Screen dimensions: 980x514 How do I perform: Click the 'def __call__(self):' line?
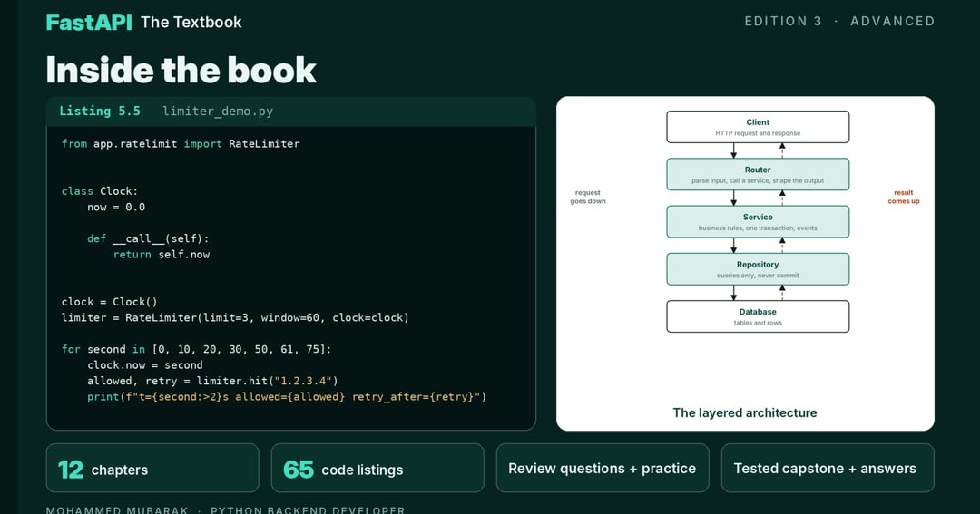[148, 238]
